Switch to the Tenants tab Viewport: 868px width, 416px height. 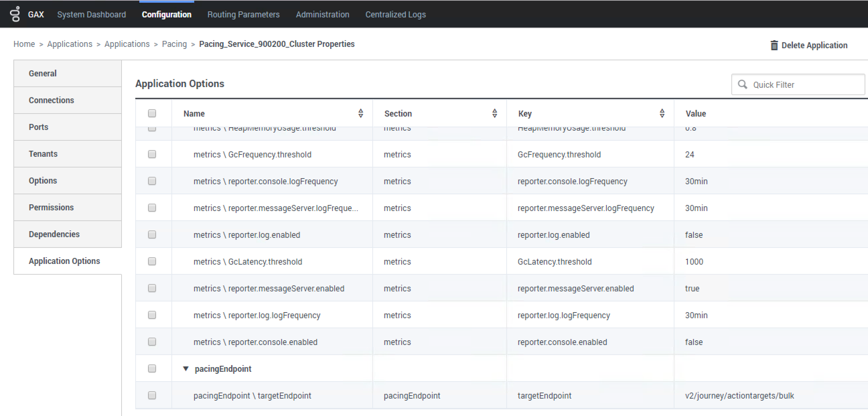pos(67,154)
